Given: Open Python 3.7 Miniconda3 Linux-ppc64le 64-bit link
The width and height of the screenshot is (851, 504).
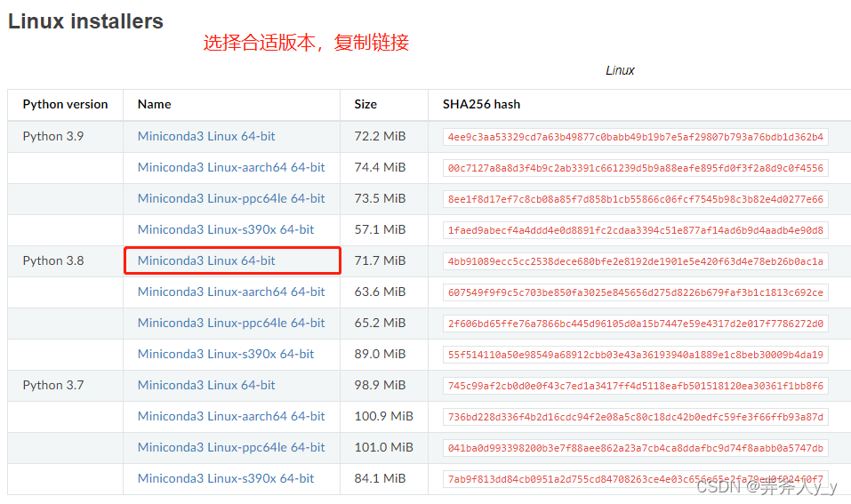Looking at the screenshot, I should pyautogui.click(x=231, y=447).
